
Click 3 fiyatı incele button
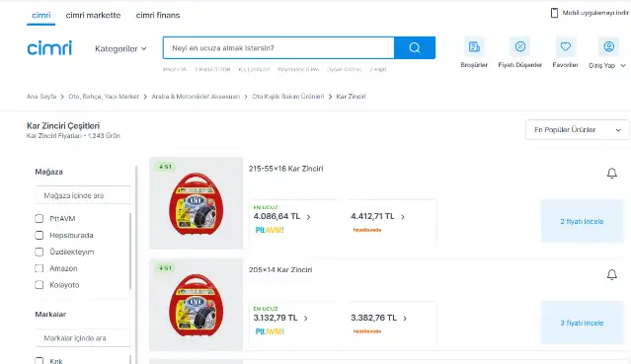pyautogui.click(x=582, y=323)
